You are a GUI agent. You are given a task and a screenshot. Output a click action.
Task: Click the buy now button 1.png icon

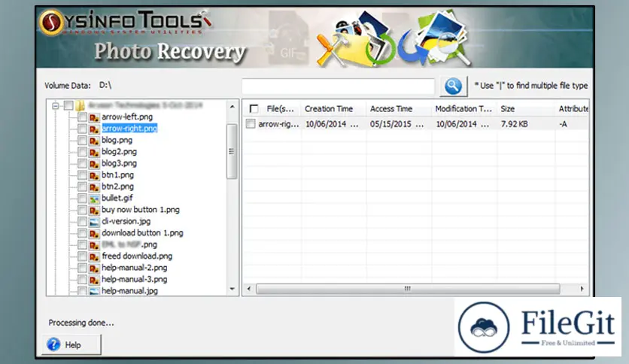pos(94,210)
